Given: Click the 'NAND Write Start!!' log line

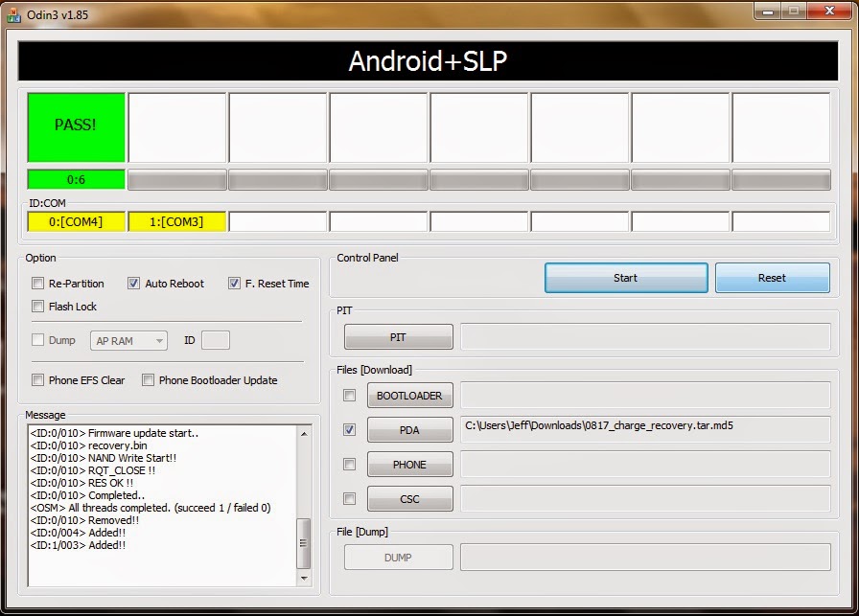Looking at the screenshot, I should pos(104,458).
